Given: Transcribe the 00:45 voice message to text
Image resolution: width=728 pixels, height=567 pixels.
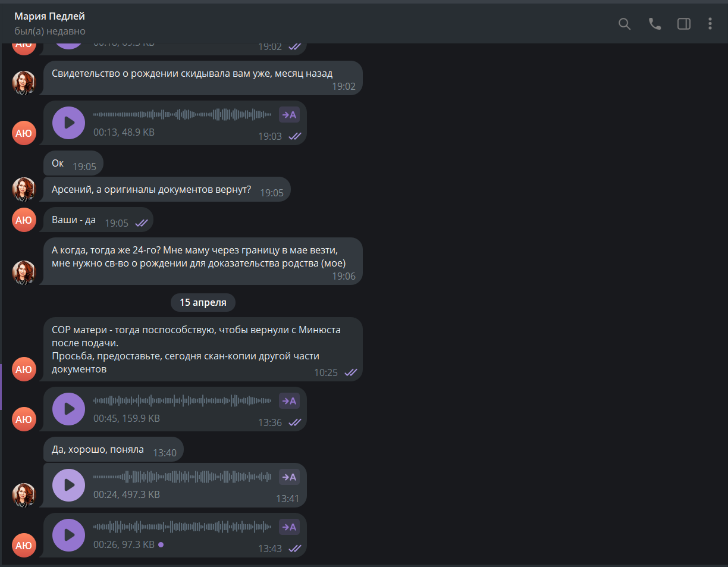Looking at the screenshot, I should coord(290,401).
